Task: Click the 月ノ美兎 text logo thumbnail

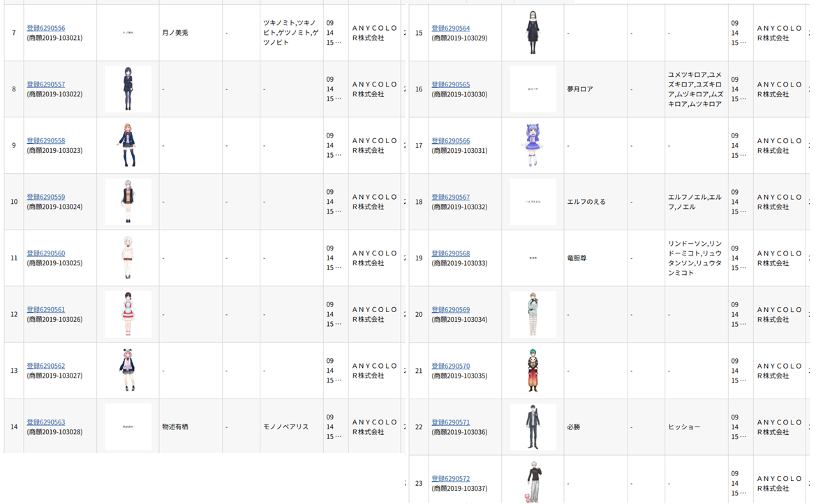Action: (128, 33)
